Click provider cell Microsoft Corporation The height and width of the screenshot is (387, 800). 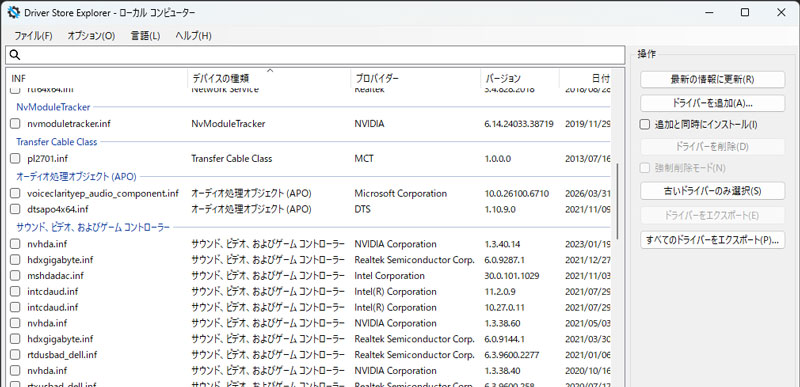(401, 193)
